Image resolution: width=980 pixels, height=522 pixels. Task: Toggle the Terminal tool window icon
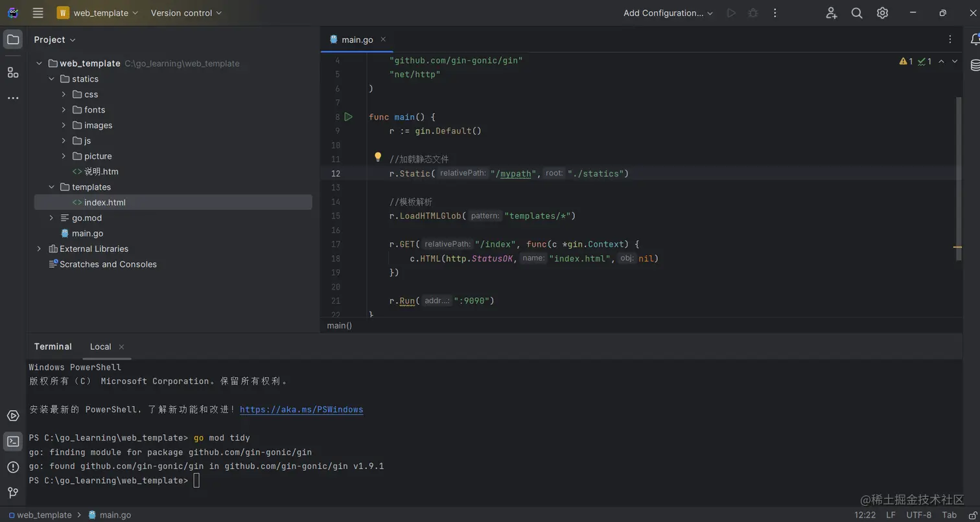point(13,442)
